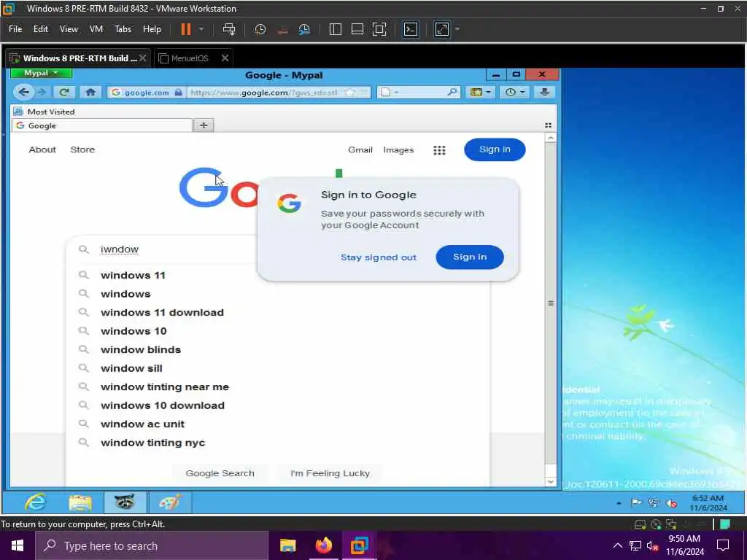Open the VMware Help menu
This screenshot has height=560, width=747.
click(152, 29)
